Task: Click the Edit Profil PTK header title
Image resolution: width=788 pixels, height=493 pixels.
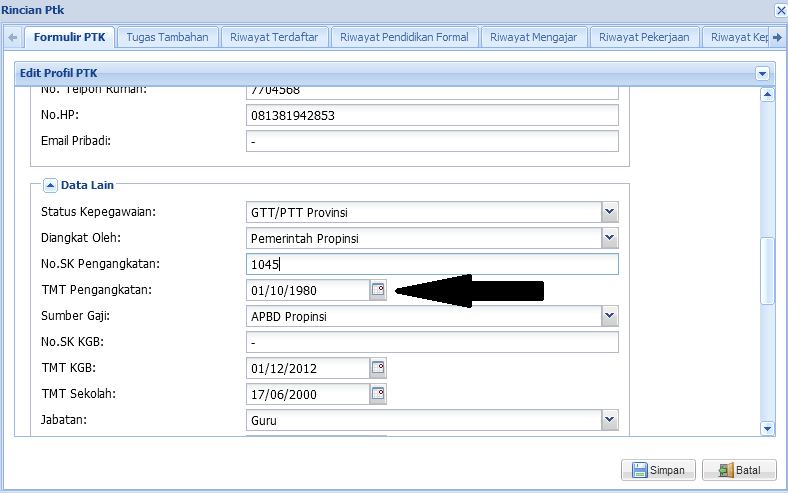Action: point(58,73)
